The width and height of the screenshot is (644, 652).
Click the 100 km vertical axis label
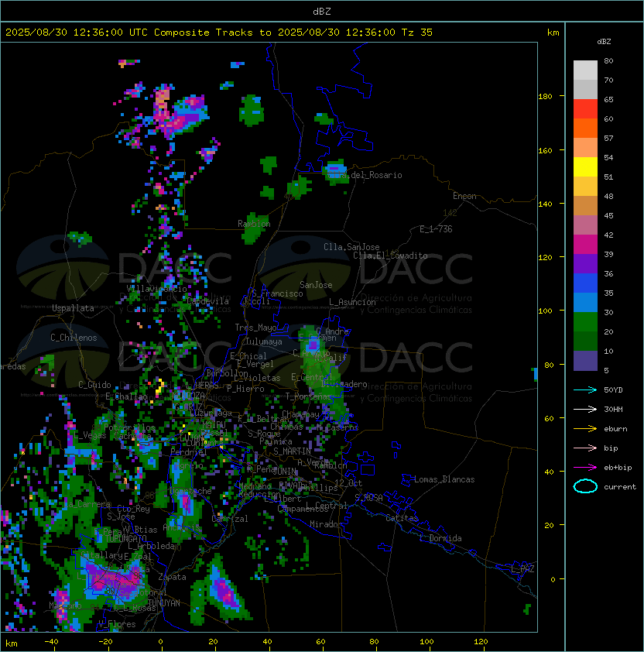pyautogui.click(x=545, y=311)
